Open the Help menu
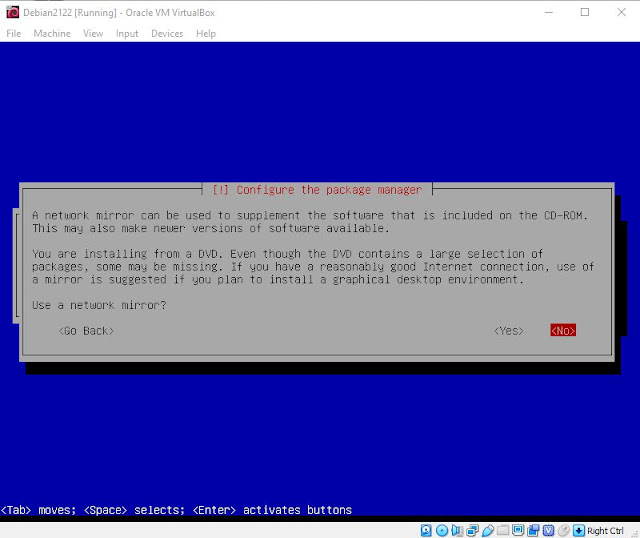The image size is (640, 538). point(206,33)
